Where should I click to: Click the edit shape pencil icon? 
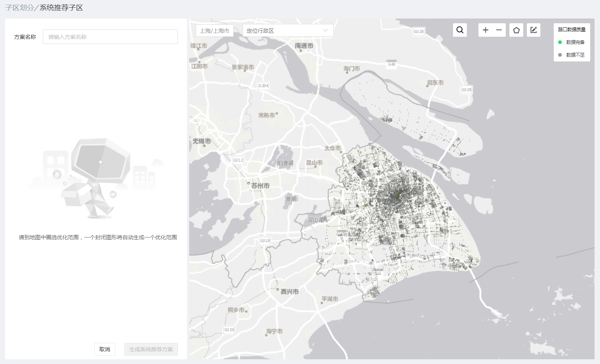(x=533, y=30)
